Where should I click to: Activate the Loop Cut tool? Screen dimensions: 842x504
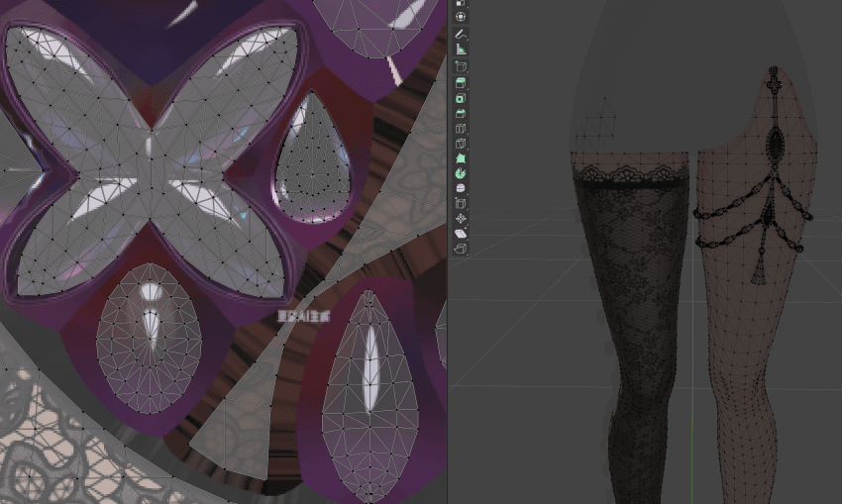pos(461,129)
